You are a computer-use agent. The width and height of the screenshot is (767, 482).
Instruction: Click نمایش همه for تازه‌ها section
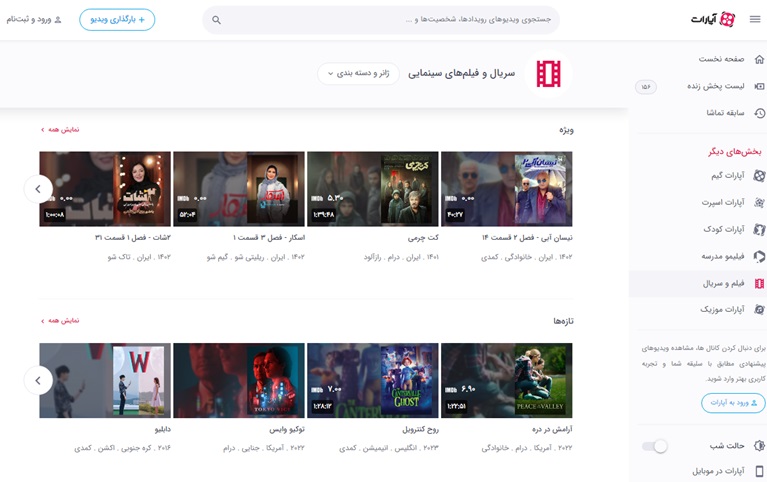pyautogui.click(x=60, y=321)
